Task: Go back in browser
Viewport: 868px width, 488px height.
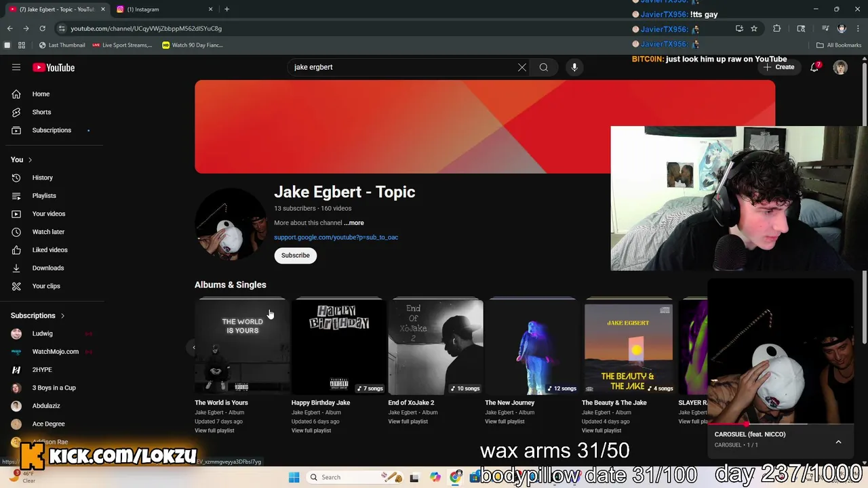Action: coord(9,28)
